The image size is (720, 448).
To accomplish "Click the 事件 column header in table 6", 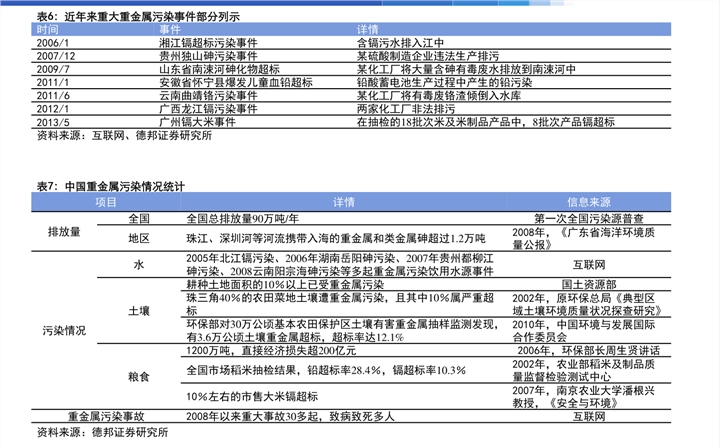I will coord(170,29).
